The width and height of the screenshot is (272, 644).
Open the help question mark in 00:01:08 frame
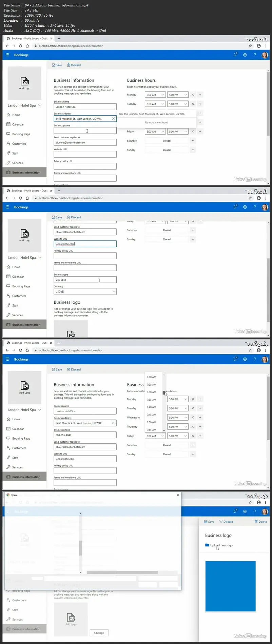(255, 55)
